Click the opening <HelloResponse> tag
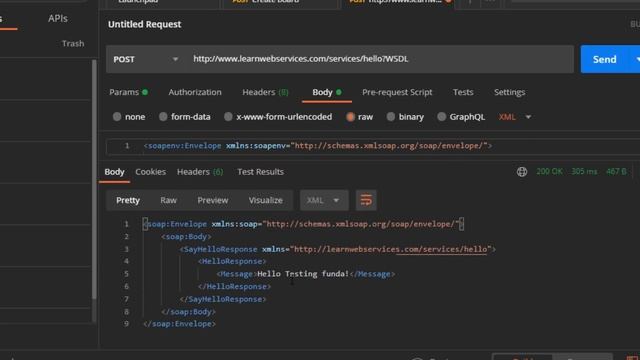The width and height of the screenshot is (640, 360). [x=232, y=261]
